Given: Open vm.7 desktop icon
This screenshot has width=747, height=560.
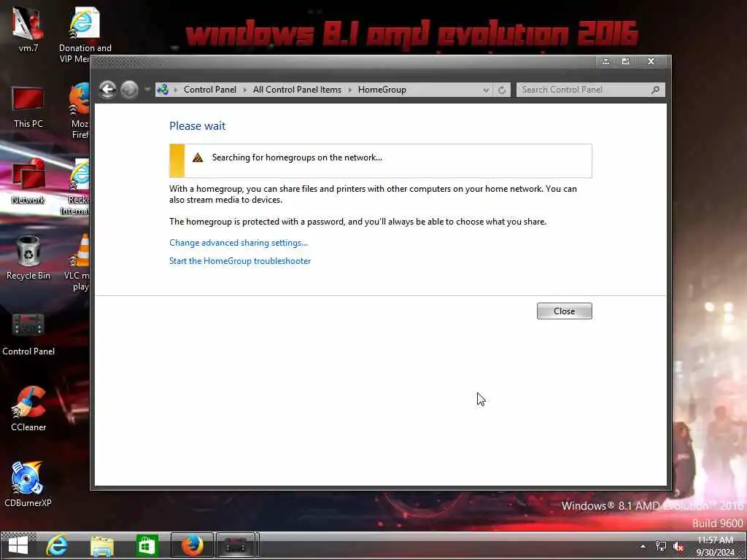Looking at the screenshot, I should [x=28, y=29].
